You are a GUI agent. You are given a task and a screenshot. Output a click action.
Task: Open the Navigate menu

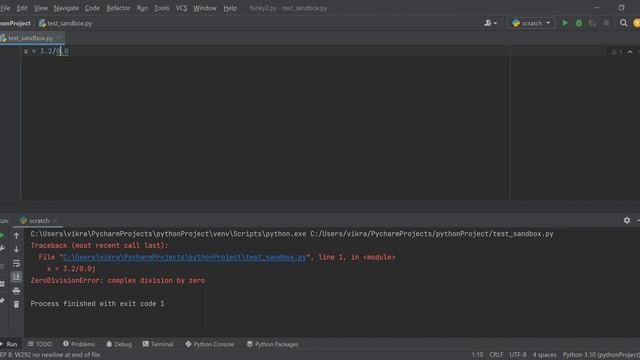(x=66, y=8)
